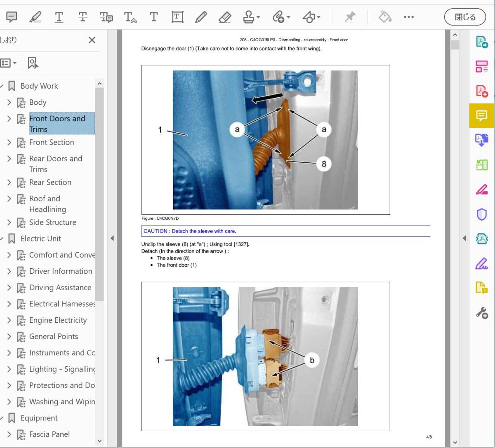Image resolution: width=495 pixels, height=448 pixels.
Task: Click the pin (keep tool selected) icon
Action: (x=350, y=17)
